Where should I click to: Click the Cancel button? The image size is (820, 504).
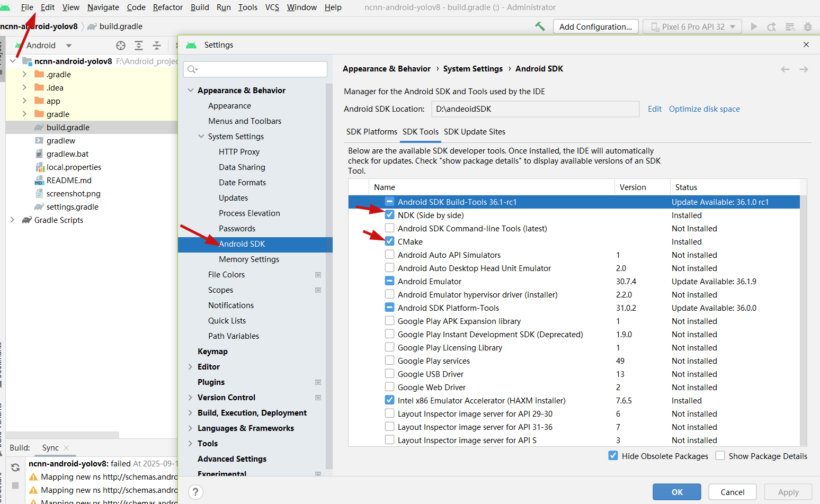[733, 492]
